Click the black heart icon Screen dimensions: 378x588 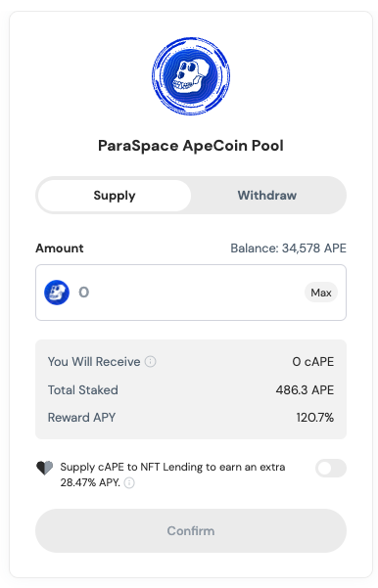(x=45, y=468)
